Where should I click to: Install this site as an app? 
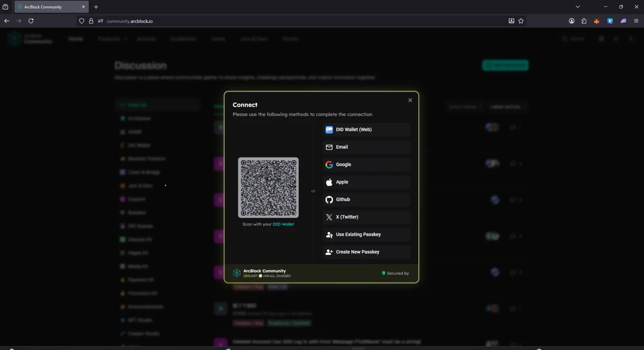coord(511,21)
